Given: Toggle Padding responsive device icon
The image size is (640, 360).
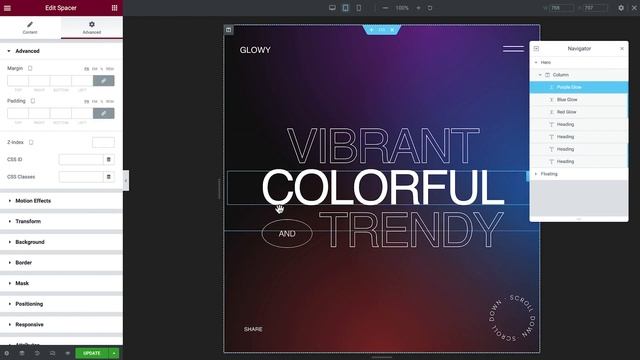Looking at the screenshot, I should click(33, 101).
